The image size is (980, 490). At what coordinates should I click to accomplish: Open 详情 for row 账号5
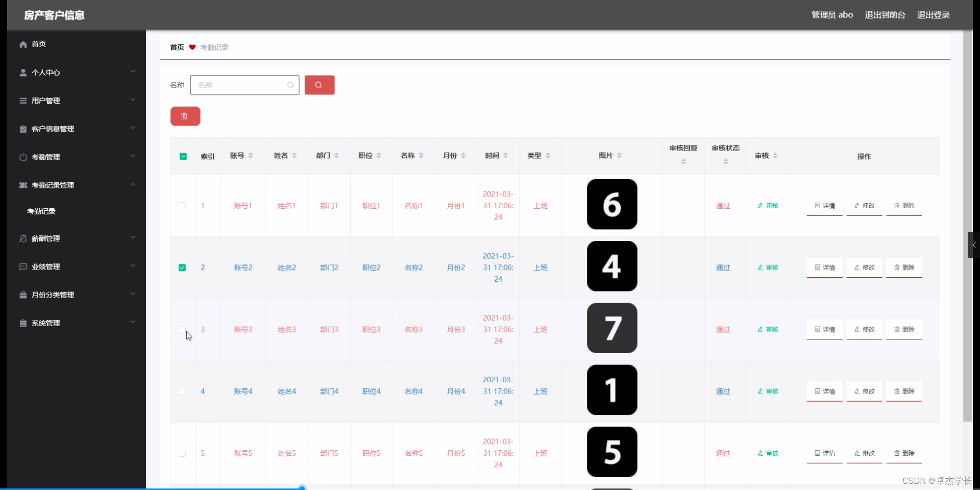point(825,453)
